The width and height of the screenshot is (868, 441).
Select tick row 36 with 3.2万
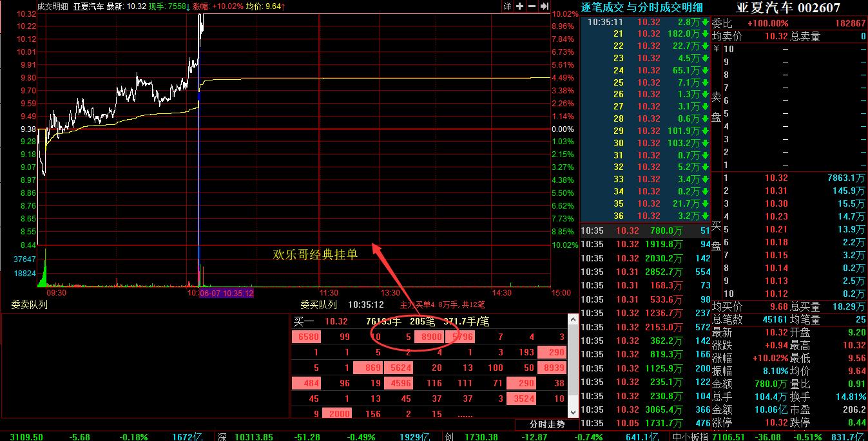point(645,216)
